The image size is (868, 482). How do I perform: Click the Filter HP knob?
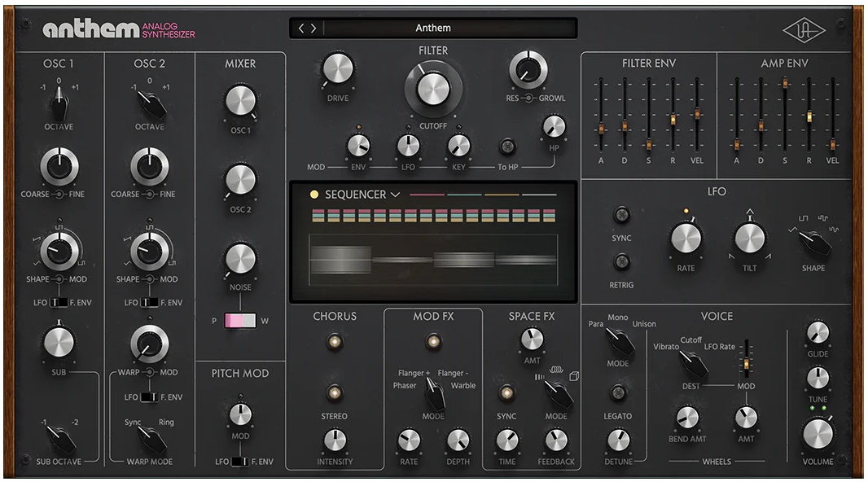point(555,127)
